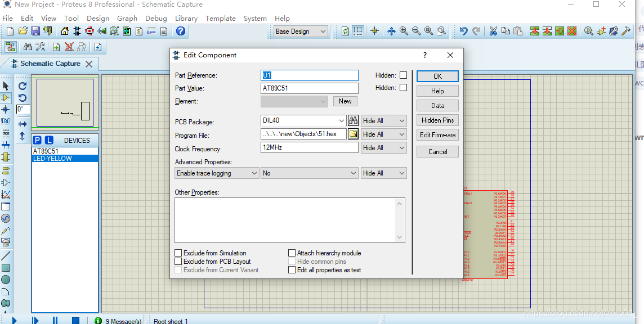Click the Clock Frequency 12MHz field
644x324 pixels.
coord(309,147)
